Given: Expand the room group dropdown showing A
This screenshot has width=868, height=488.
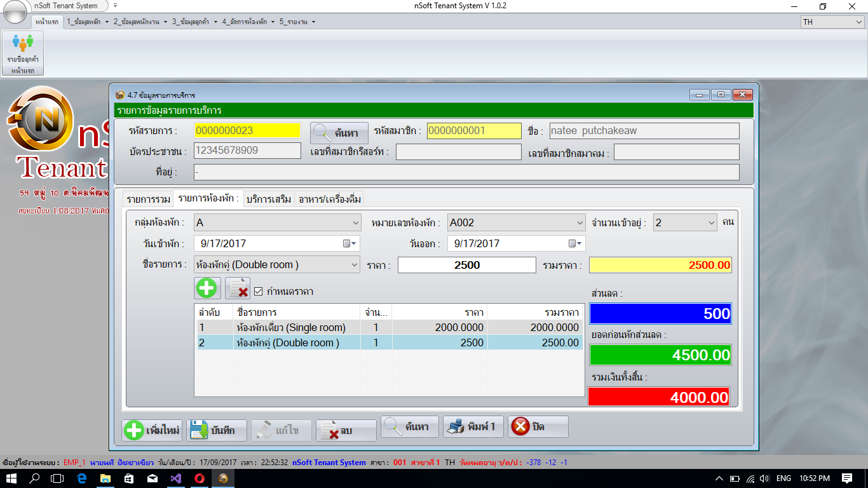Looking at the screenshot, I should pyautogui.click(x=355, y=223).
